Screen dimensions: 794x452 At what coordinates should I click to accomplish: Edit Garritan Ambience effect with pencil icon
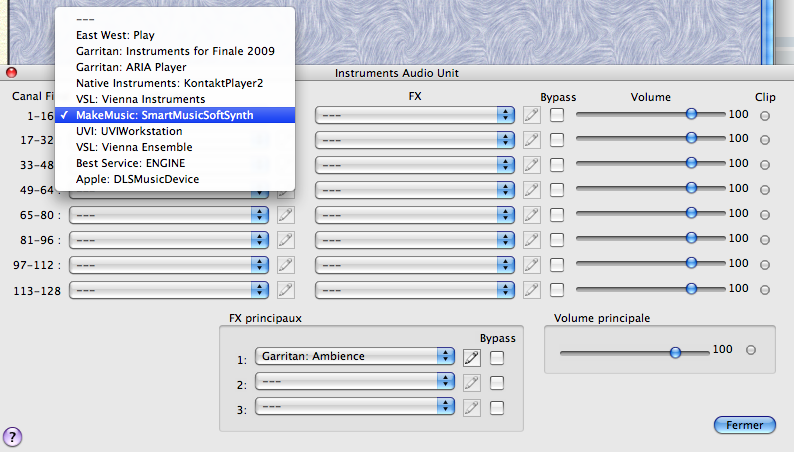(472, 357)
